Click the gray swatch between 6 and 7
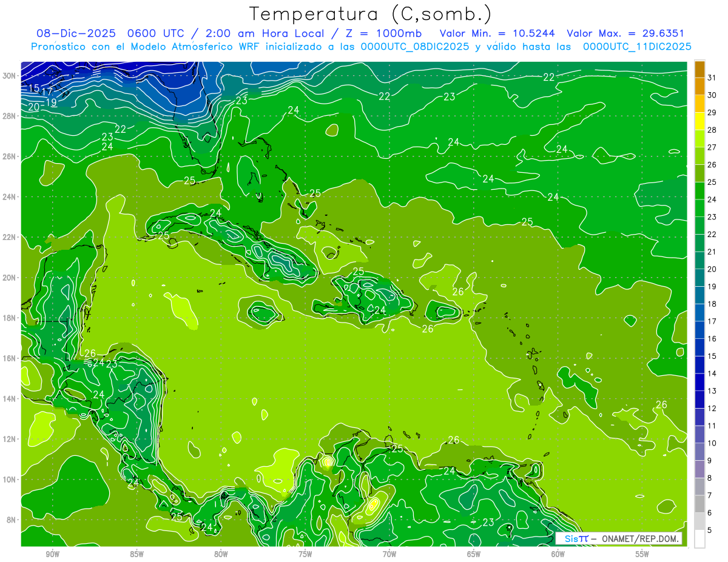 pyautogui.click(x=699, y=504)
